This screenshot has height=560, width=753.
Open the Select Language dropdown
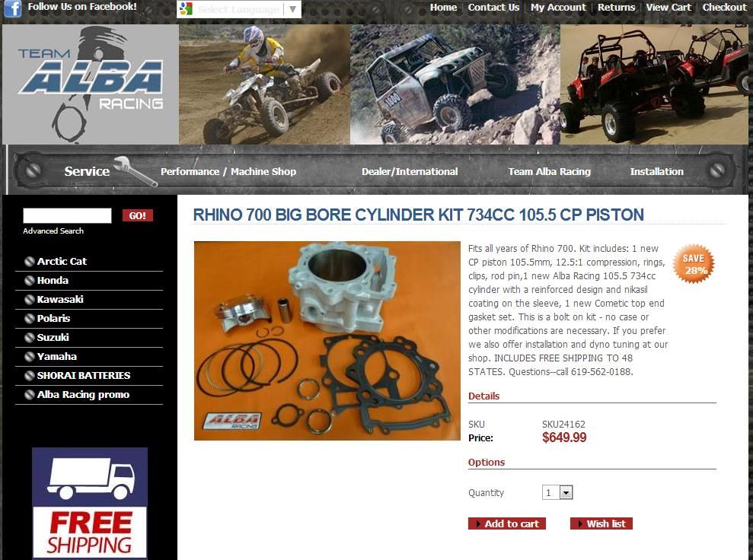238,9
